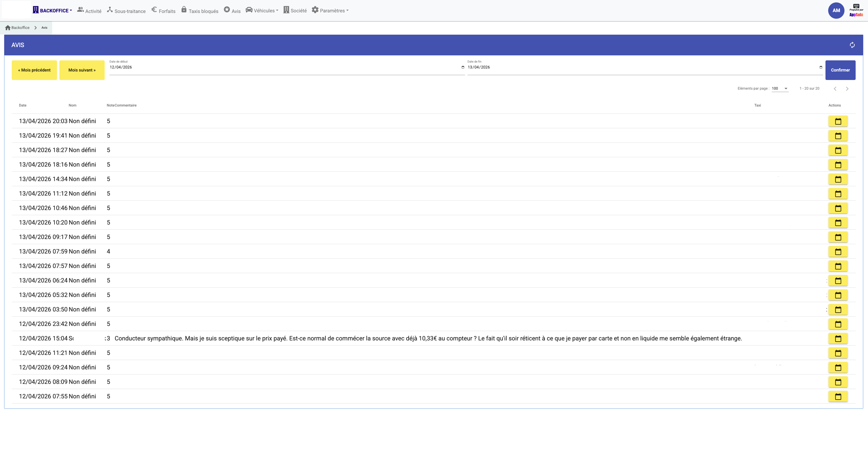Click calendar action for 13/04/2026 07:59 row
The width and height of the screenshot is (868, 469).
tap(838, 251)
